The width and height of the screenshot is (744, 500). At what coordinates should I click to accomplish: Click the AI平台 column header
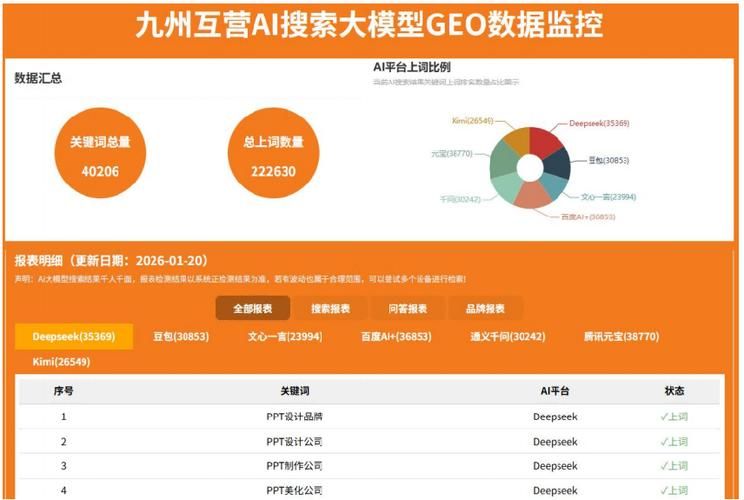point(555,391)
